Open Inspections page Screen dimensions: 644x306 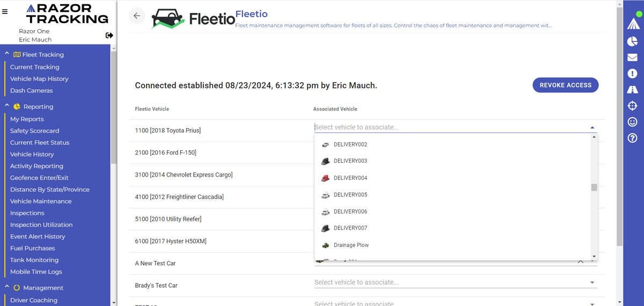pyautogui.click(x=27, y=213)
